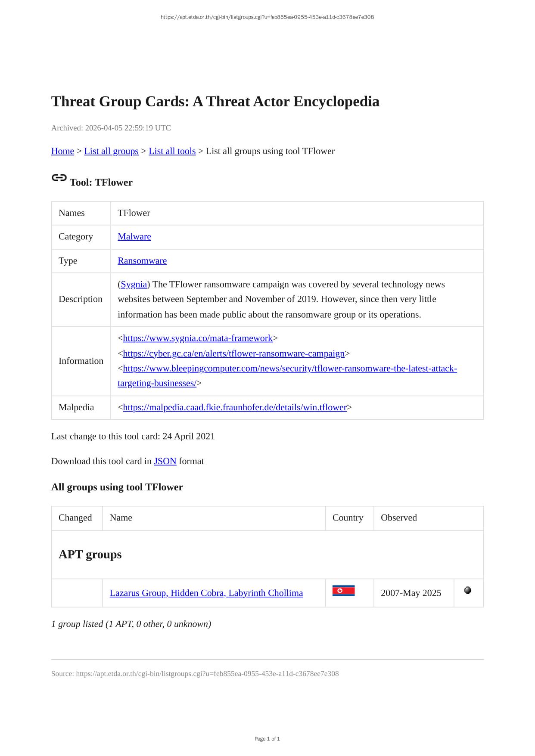Open the sygnia.co mata-framework URL
The image size is (535, 756).
point(198,338)
